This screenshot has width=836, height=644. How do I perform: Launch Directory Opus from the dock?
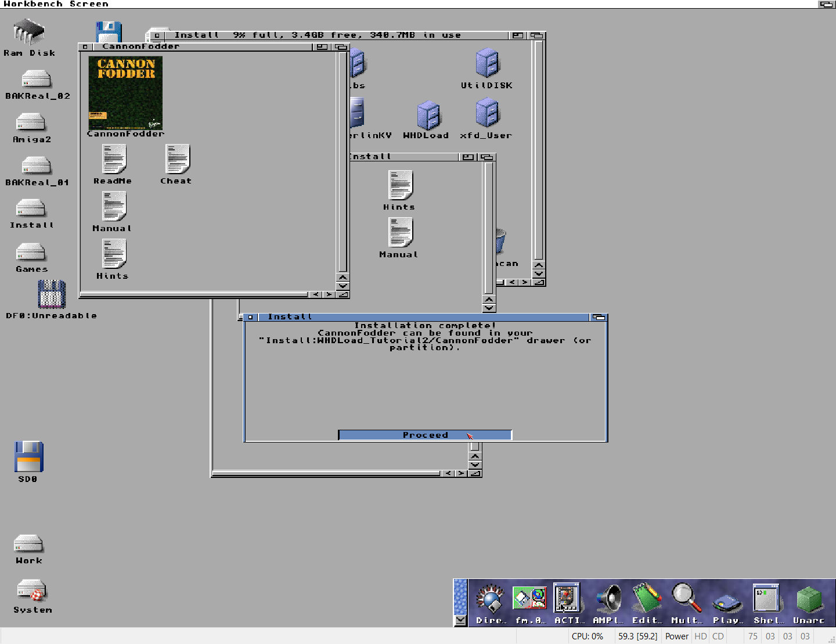pos(491,599)
